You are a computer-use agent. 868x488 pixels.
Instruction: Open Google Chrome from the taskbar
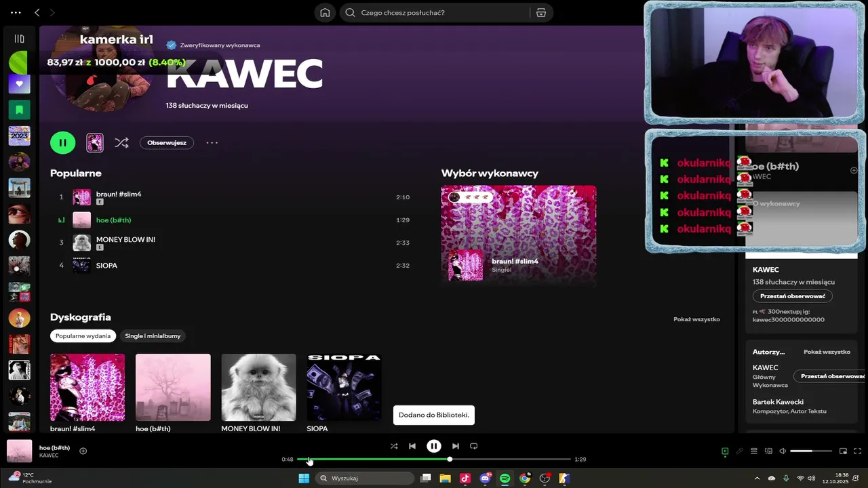click(x=525, y=478)
